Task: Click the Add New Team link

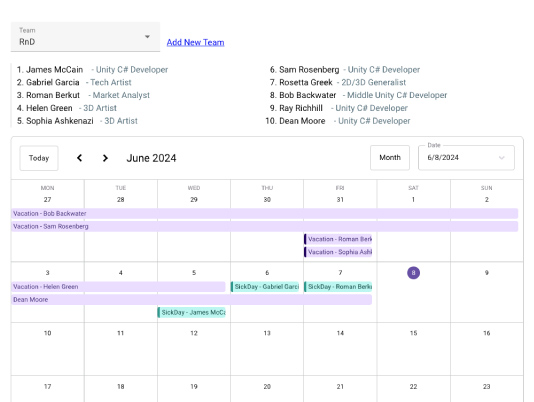Action: point(195,42)
